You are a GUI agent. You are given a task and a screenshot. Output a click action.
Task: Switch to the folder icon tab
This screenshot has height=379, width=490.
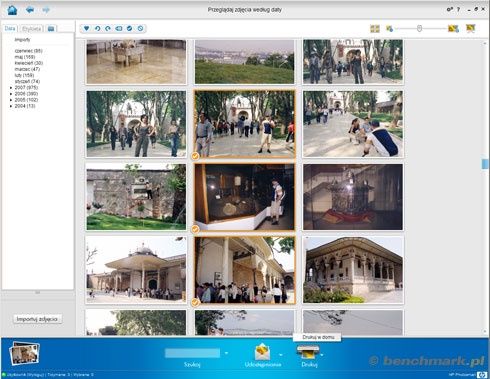51,29
